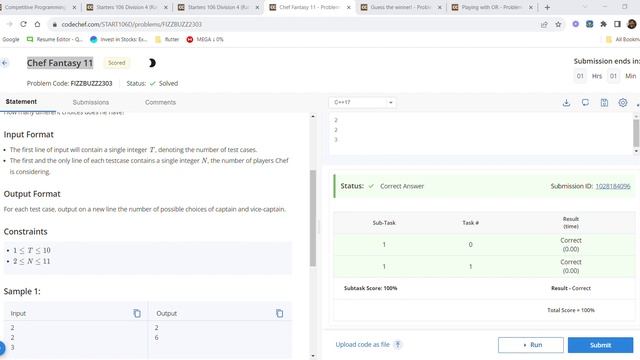Click the Constraints heading

(x=25, y=231)
